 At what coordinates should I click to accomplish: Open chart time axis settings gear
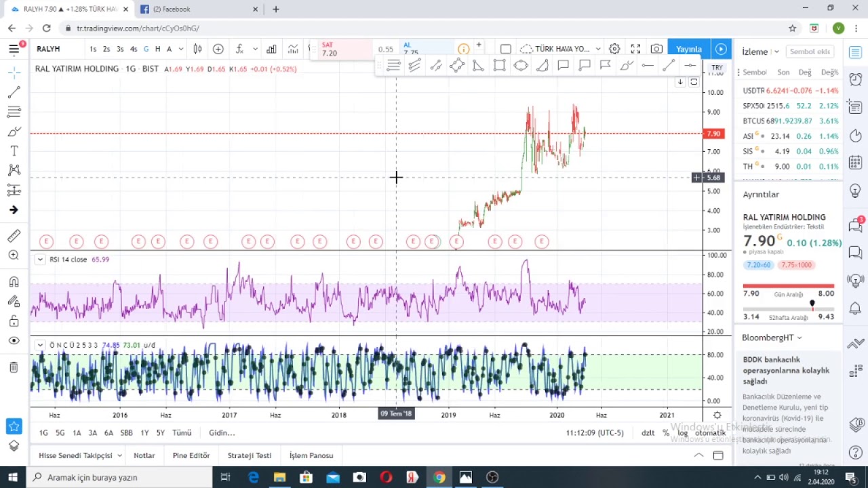coord(717,415)
